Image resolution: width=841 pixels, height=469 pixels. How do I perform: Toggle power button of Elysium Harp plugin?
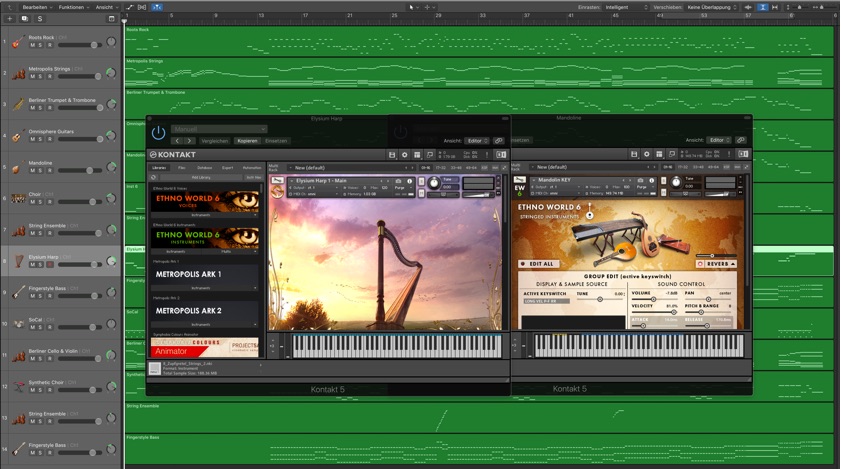click(158, 132)
